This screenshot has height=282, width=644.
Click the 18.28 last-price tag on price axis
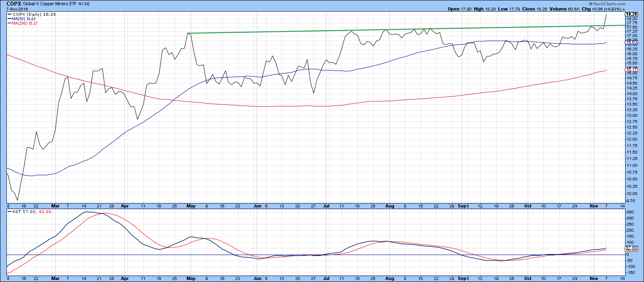[632, 14]
